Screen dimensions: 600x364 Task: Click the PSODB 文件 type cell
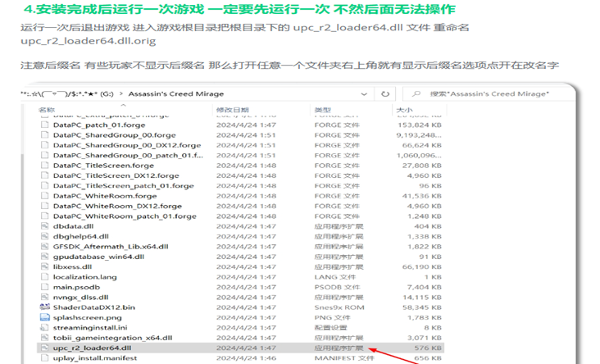pos(337,287)
